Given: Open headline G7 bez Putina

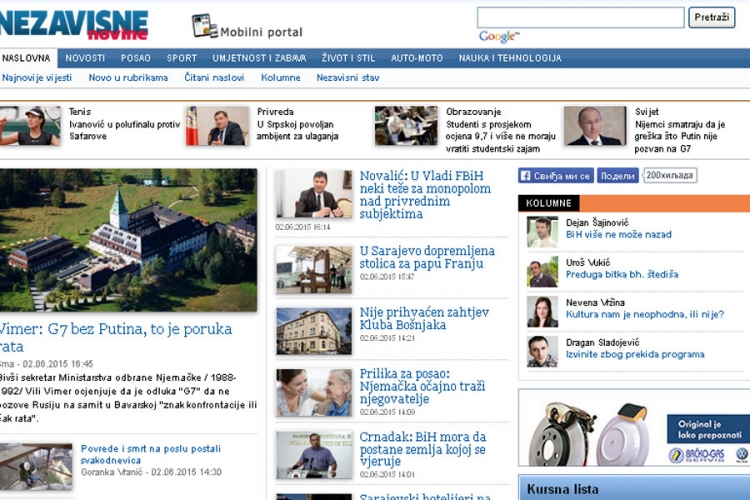Looking at the screenshot, I should point(116,337).
